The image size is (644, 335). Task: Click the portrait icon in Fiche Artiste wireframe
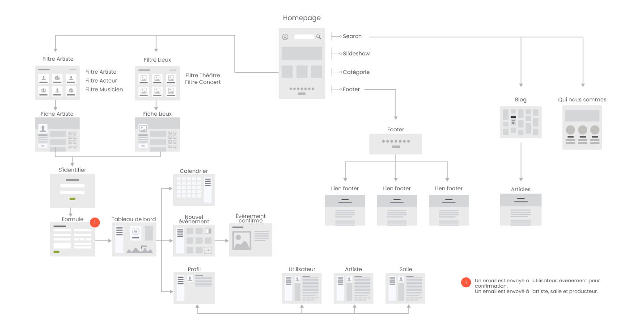click(x=43, y=129)
